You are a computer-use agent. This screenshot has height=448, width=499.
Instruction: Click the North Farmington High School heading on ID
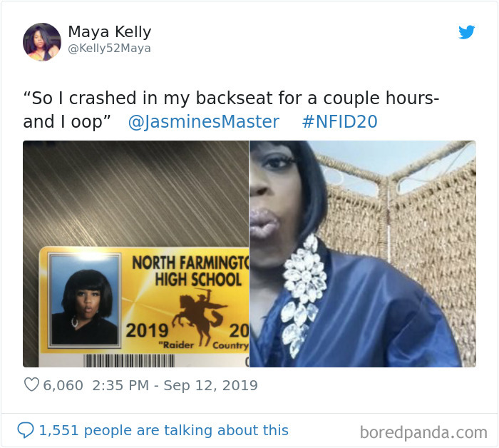[x=190, y=271]
